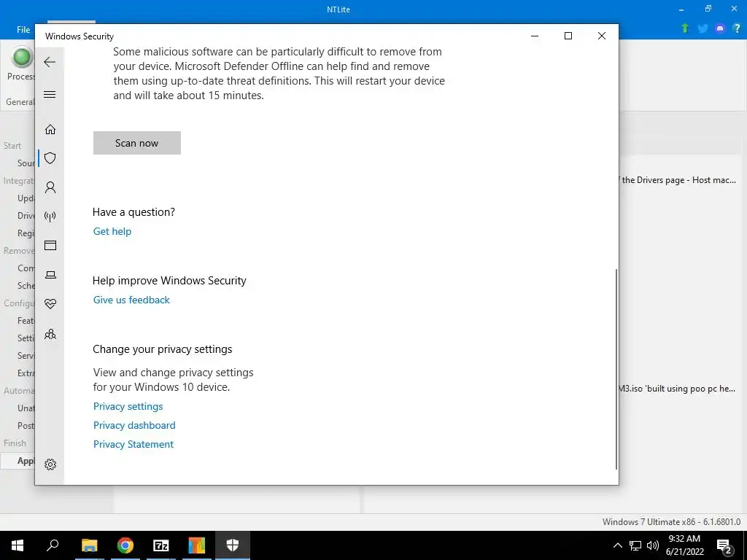Viewport: 747px width, 560px height.
Task: Open the notification center icon
Action: (724, 545)
